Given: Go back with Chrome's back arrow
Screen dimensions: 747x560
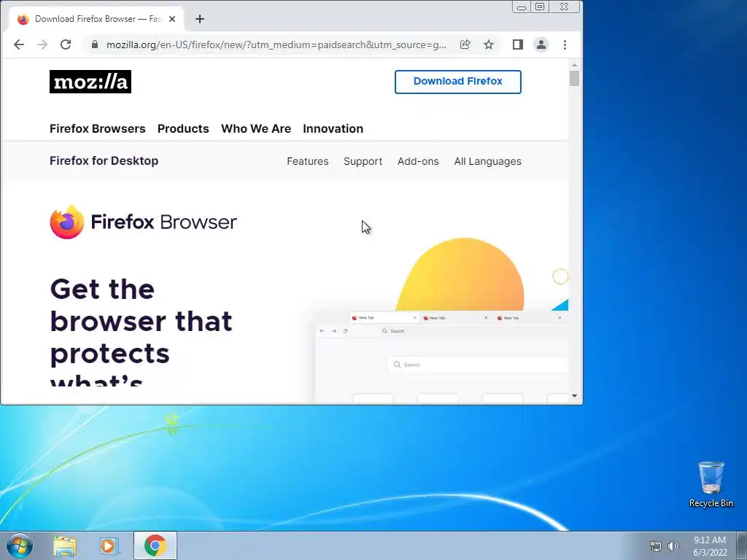Looking at the screenshot, I should [x=18, y=44].
